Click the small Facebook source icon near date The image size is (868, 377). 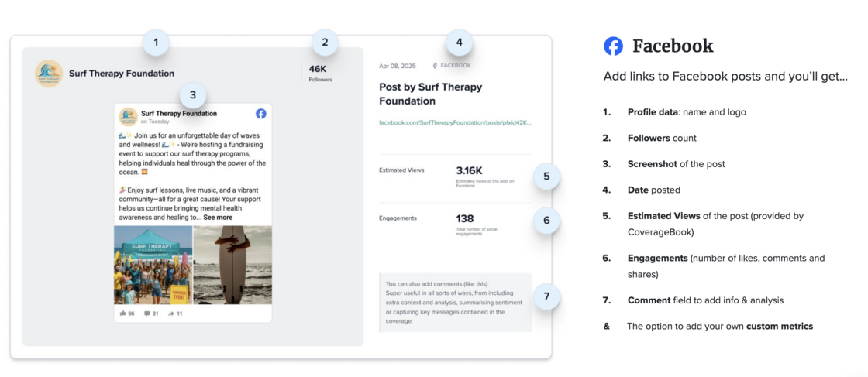coord(435,66)
